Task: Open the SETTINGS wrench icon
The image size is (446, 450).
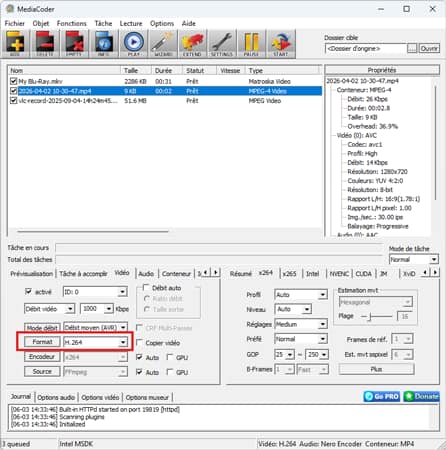Action: pos(222,44)
